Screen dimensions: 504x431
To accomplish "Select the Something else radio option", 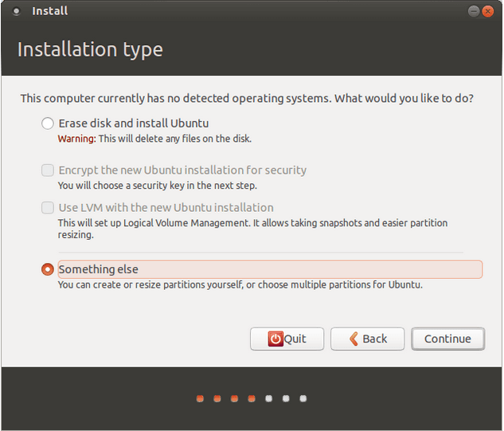I will (x=48, y=269).
